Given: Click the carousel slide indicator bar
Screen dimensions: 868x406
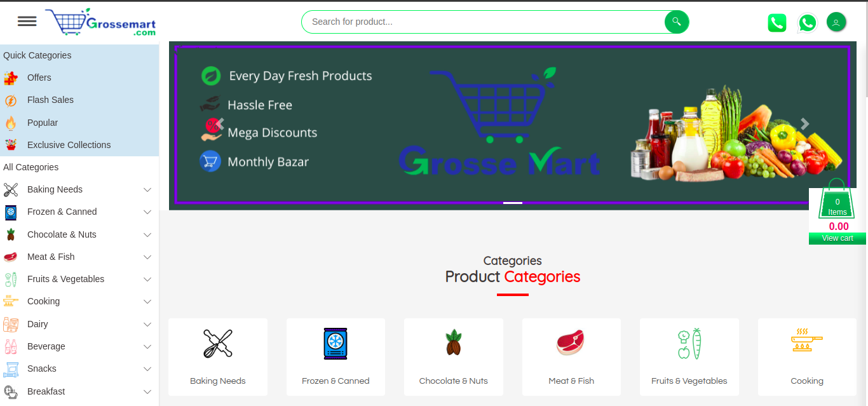Looking at the screenshot, I should 513,203.
